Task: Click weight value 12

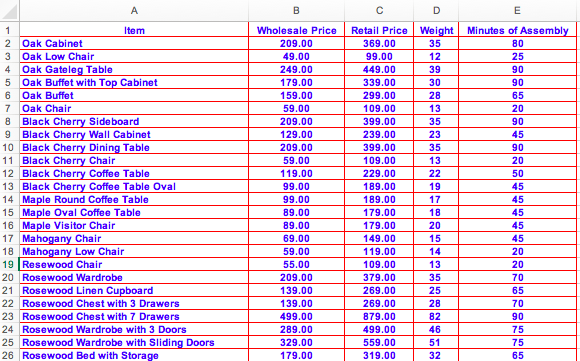Action: point(436,56)
